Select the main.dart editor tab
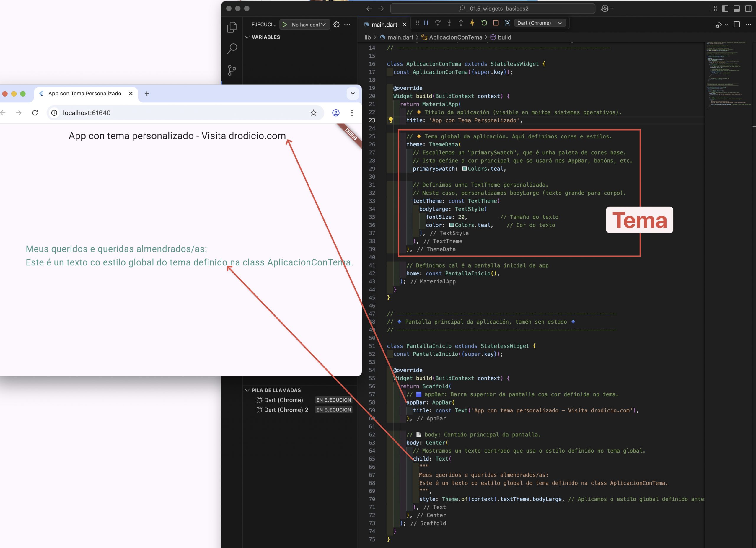Viewport: 756px width, 548px height. [x=384, y=25]
